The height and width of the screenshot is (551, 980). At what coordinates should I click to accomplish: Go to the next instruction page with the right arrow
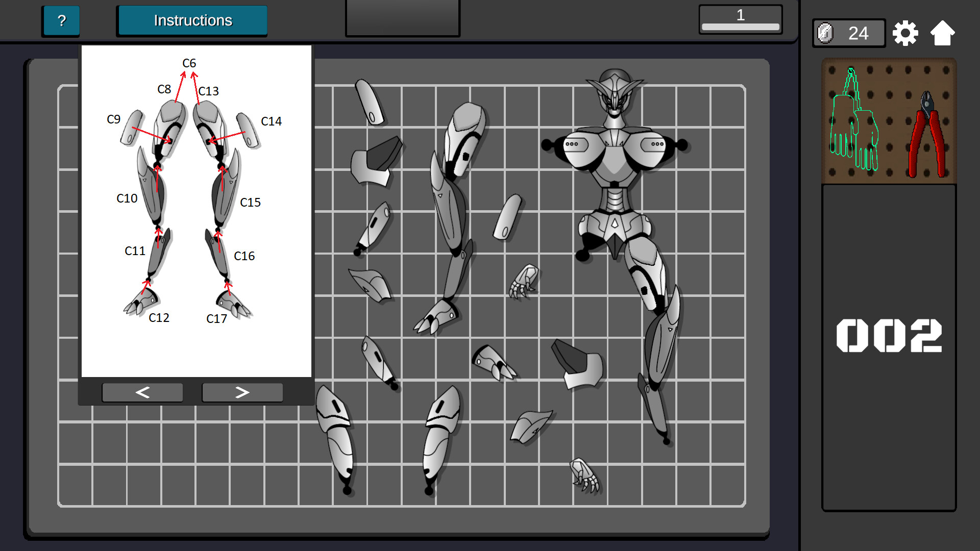point(242,392)
